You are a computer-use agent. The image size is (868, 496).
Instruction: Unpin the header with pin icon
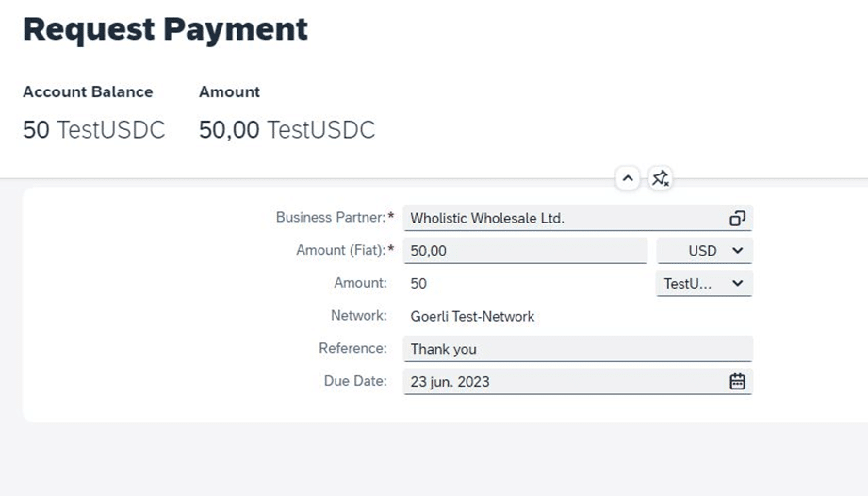[x=660, y=178]
